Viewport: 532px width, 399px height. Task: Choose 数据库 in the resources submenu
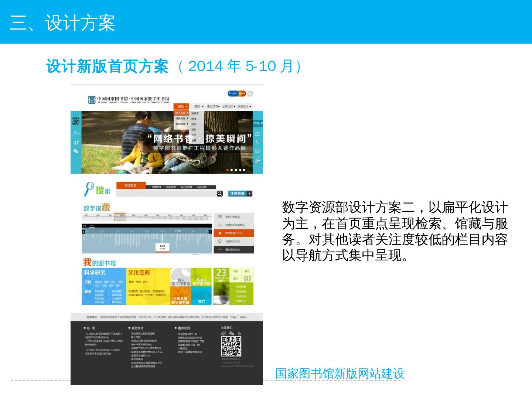pos(195,113)
